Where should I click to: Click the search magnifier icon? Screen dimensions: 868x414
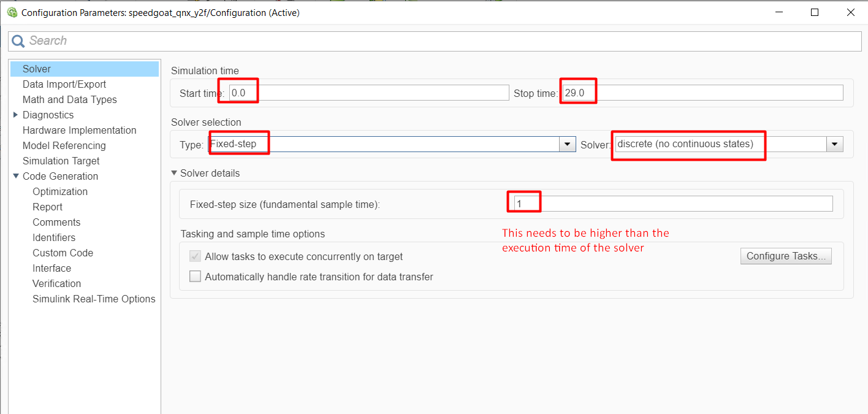[18, 41]
